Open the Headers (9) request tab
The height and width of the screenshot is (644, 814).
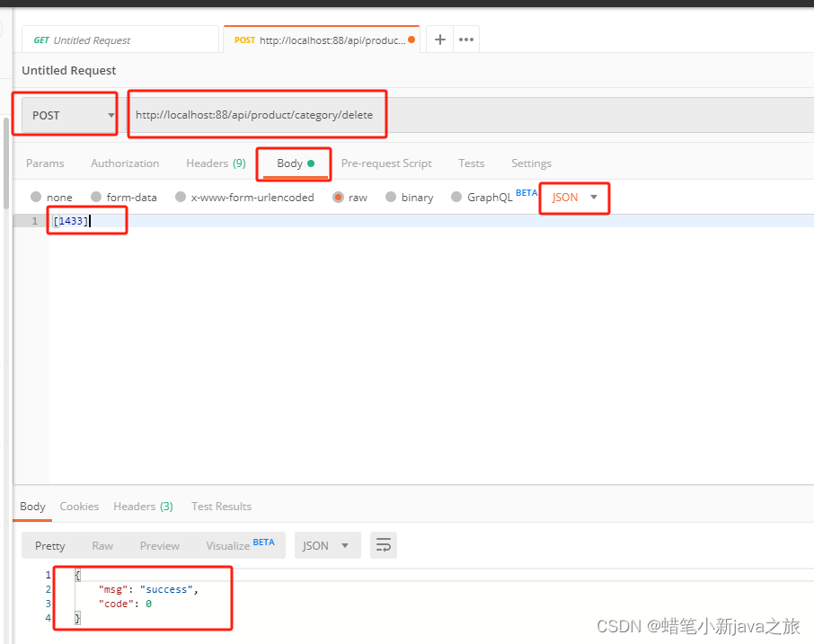(x=216, y=163)
